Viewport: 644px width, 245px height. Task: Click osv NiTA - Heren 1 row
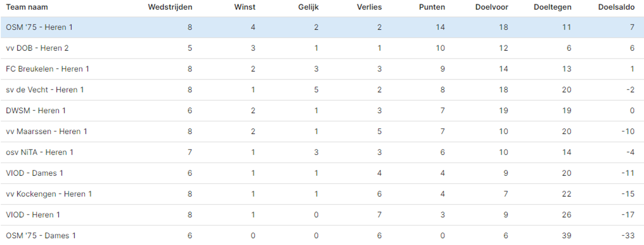pyautogui.click(x=322, y=152)
